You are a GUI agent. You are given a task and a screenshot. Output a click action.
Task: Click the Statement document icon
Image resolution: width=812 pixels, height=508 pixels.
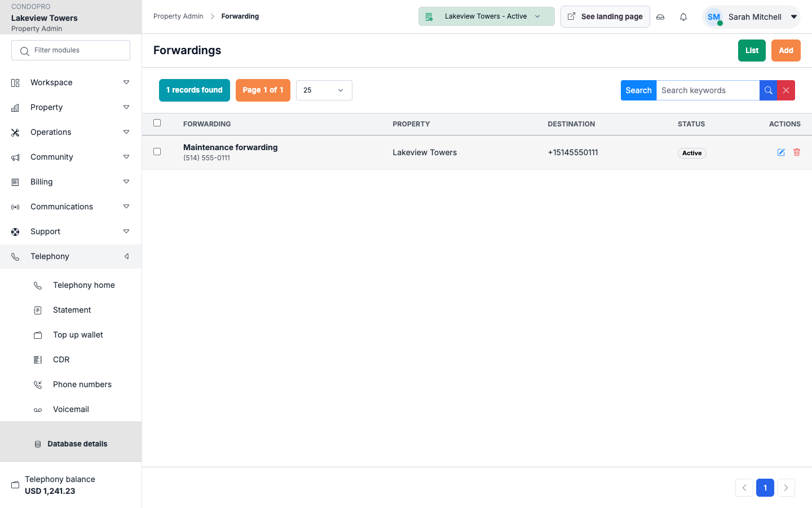38,310
